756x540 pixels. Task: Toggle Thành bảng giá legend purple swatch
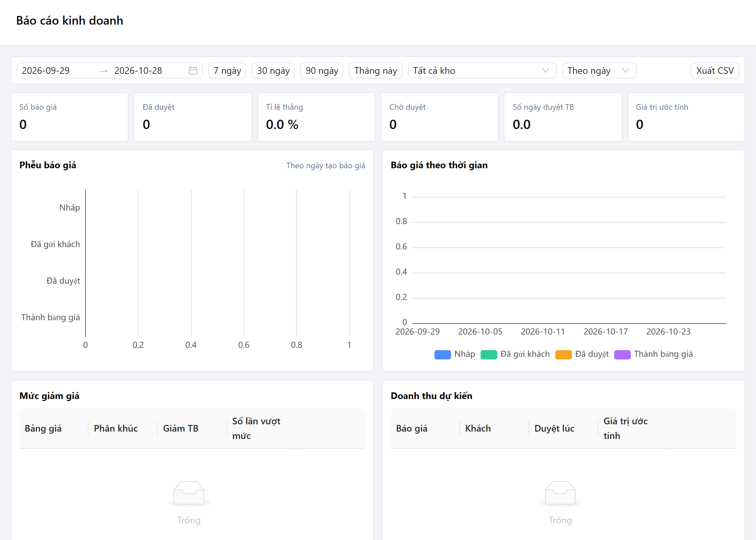coord(622,354)
